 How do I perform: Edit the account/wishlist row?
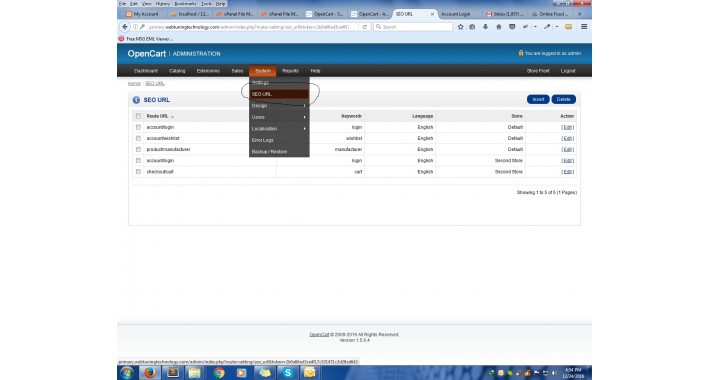pos(567,138)
